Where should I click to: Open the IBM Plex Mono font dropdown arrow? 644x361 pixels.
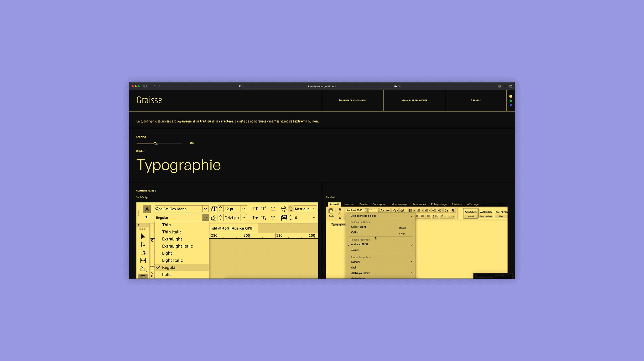coord(206,209)
